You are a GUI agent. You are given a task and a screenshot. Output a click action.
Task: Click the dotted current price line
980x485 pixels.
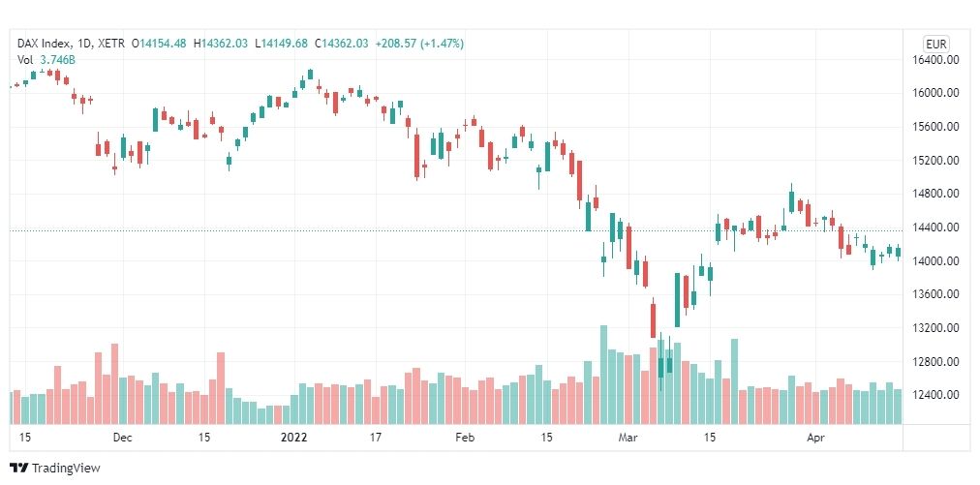click(x=456, y=230)
